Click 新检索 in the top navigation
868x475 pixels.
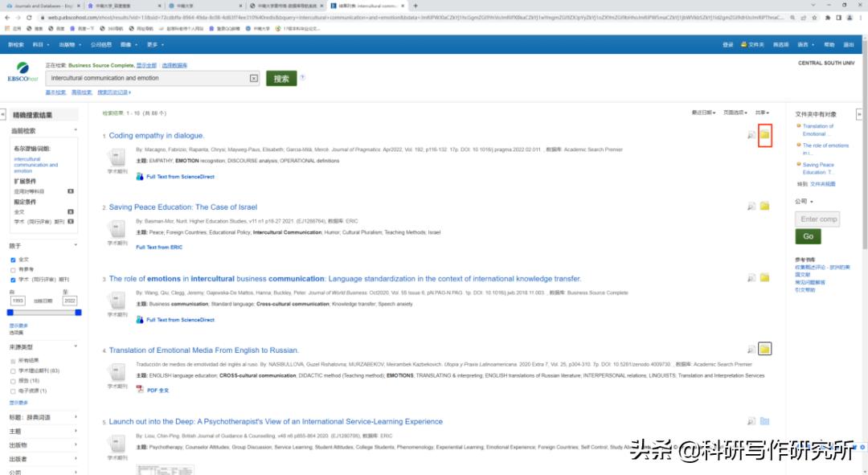pyautogui.click(x=16, y=44)
